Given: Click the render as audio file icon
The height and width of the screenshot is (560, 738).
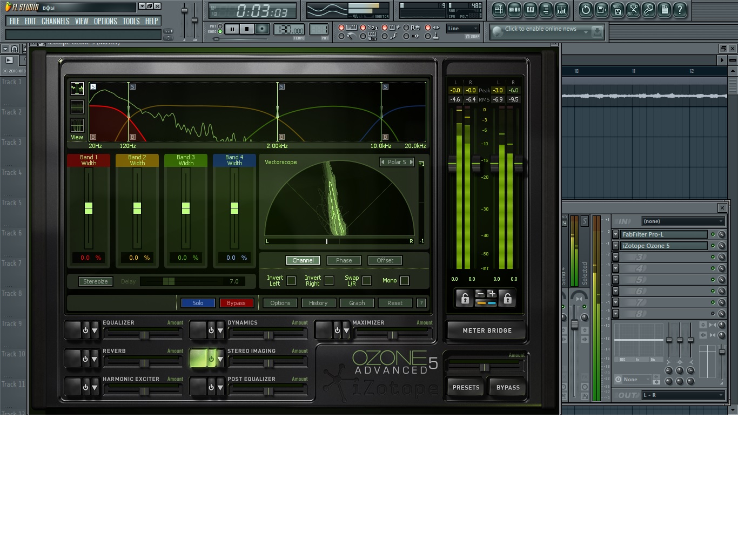Looking at the screenshot, I should 617,9.
